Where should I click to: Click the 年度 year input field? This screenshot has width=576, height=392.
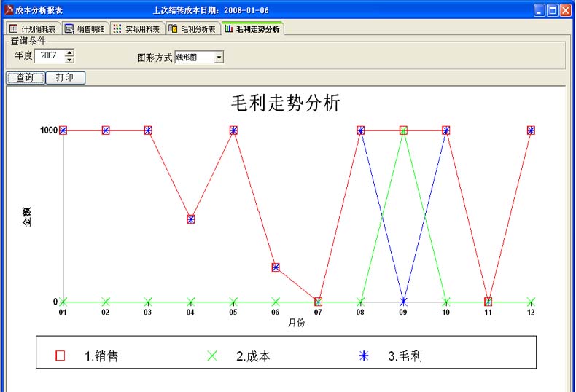coord(49,56)
